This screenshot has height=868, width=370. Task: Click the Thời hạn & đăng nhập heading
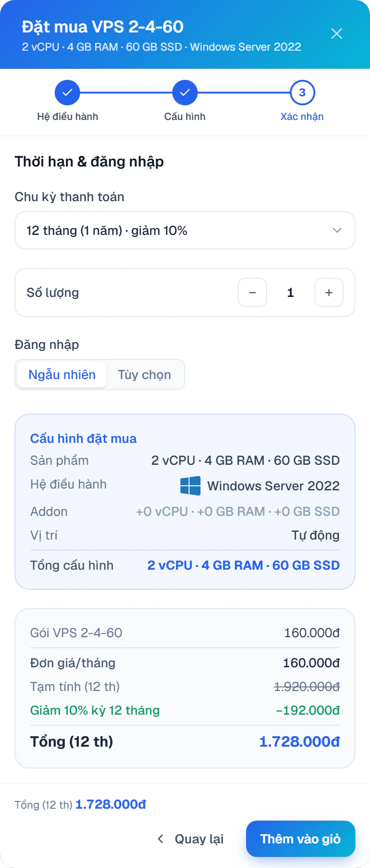pos(89,161)
